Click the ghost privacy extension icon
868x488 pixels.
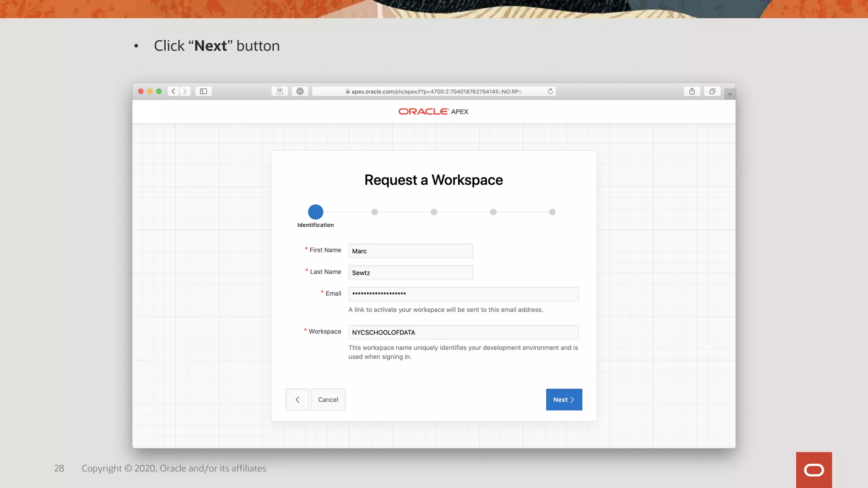tap(280, 91)
